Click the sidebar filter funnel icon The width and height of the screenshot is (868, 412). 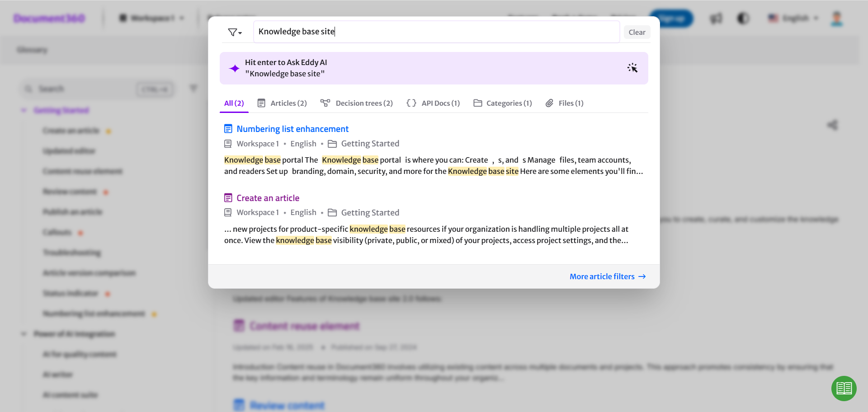(x=193, y=89)
